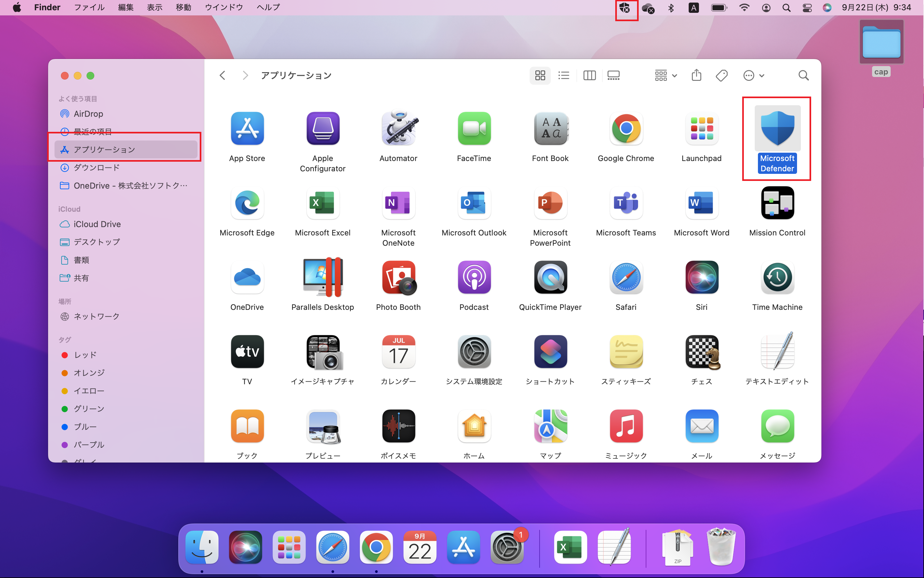Image resolution: width=924 pixels, height=578 pixels.
Task: Switch Finder to list view
Action: coord(564,75)
